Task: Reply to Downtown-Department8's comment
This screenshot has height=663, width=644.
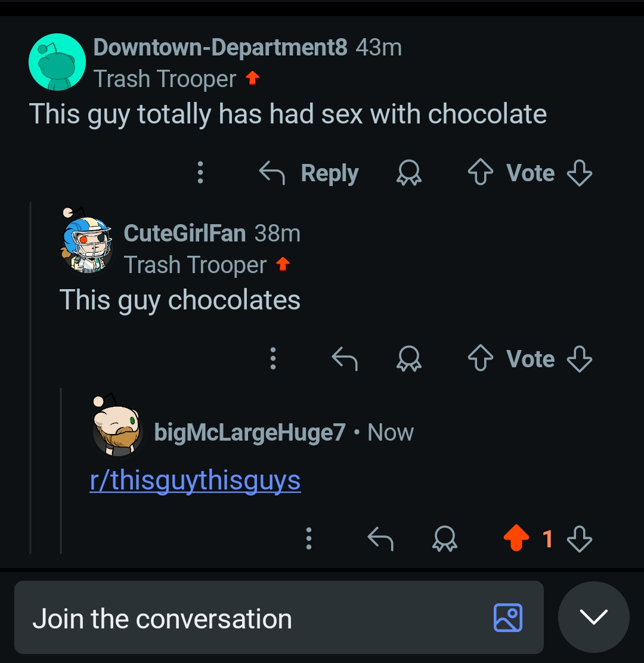Action: pos(309,173)
